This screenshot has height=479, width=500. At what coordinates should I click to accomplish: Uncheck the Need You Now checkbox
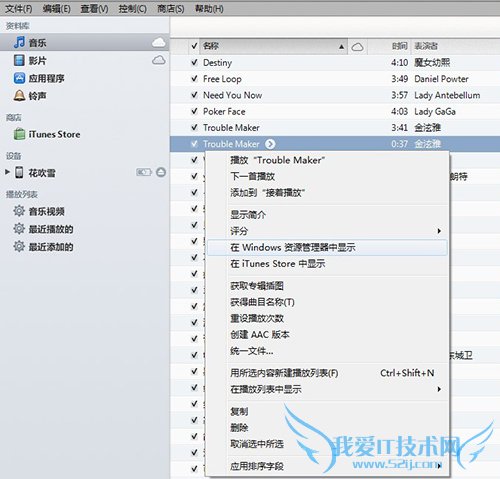194,95
